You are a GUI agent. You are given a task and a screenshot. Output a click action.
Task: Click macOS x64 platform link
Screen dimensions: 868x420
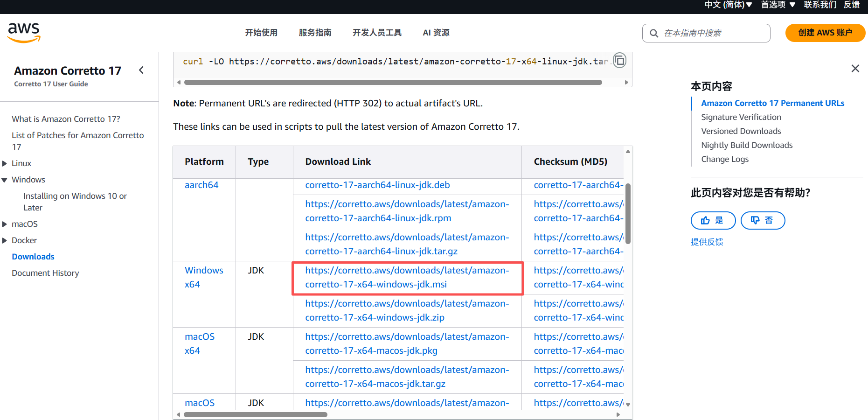click(200, 343)
